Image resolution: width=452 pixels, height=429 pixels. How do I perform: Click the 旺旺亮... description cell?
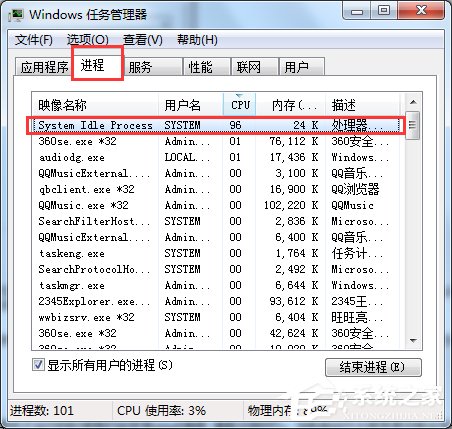point(357,317)
